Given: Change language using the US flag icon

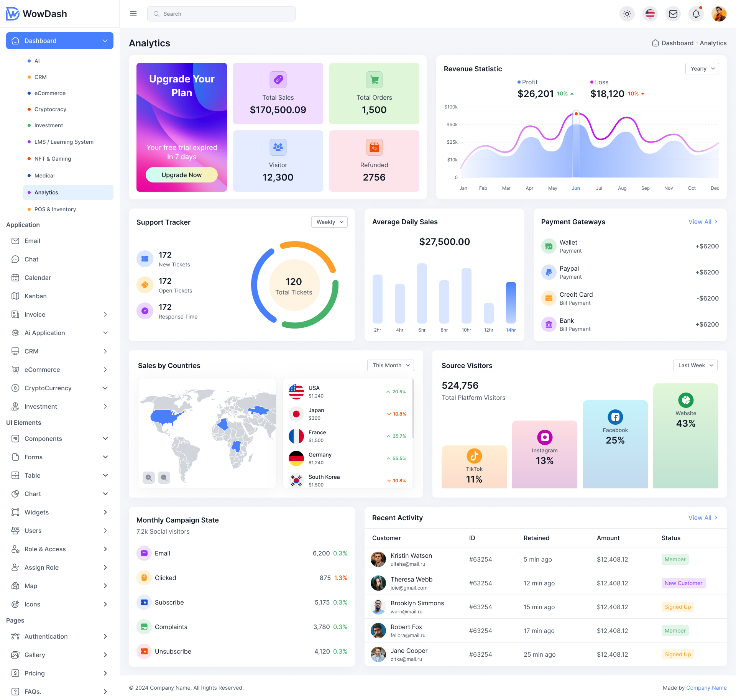Looking at the screenshot, I should pyautogui.click(x=650, y=13).
